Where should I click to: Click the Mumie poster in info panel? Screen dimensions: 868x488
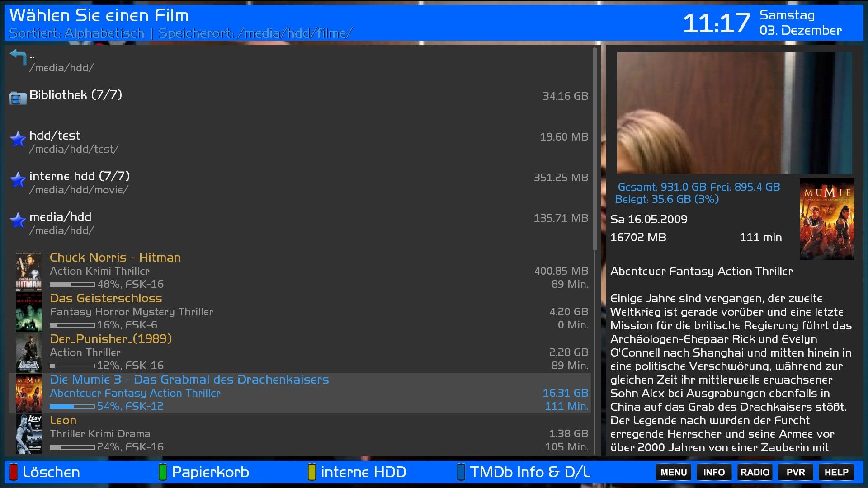[827, 219]
